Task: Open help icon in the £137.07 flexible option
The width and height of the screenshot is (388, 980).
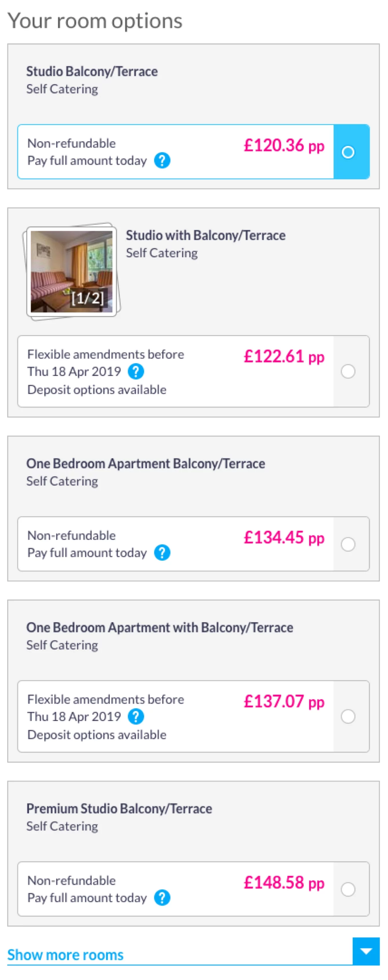Action: (x=136, y=716)
